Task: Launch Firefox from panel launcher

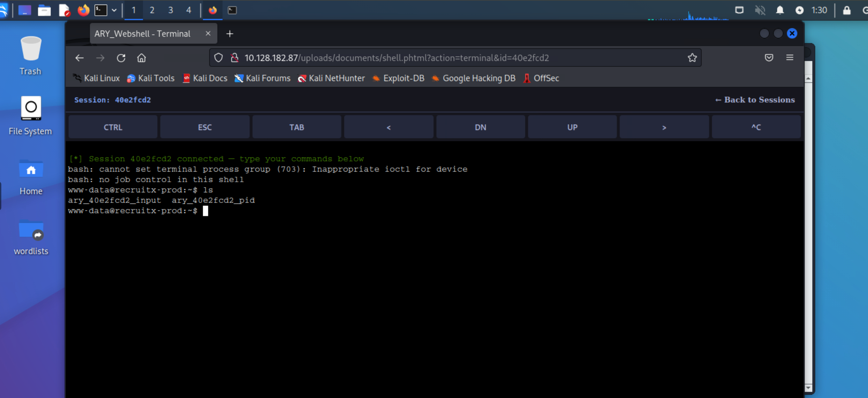Action: coord(83,10)
